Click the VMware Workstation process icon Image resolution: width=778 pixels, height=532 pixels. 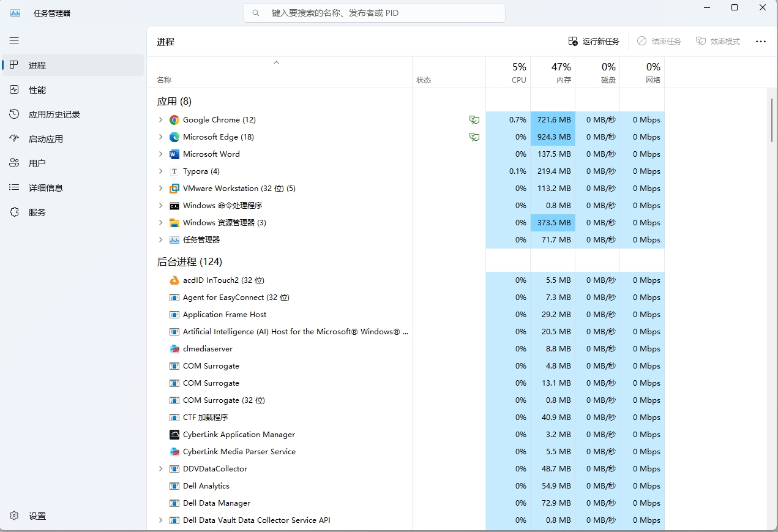174,189
